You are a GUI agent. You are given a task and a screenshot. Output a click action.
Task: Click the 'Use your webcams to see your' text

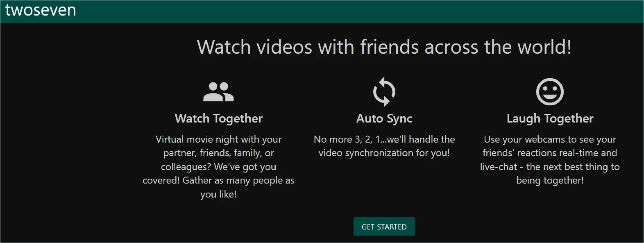[550, 139]
